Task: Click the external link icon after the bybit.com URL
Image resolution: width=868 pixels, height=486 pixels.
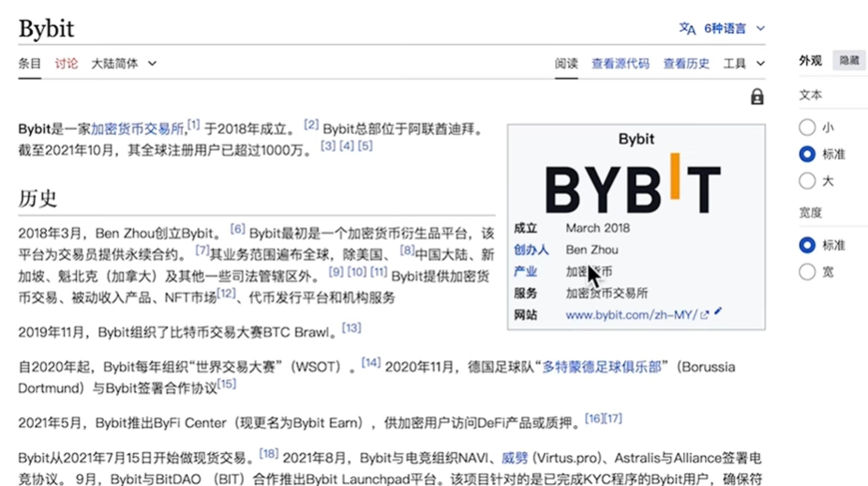Action: pyautogui.click(x=704, y=315)
